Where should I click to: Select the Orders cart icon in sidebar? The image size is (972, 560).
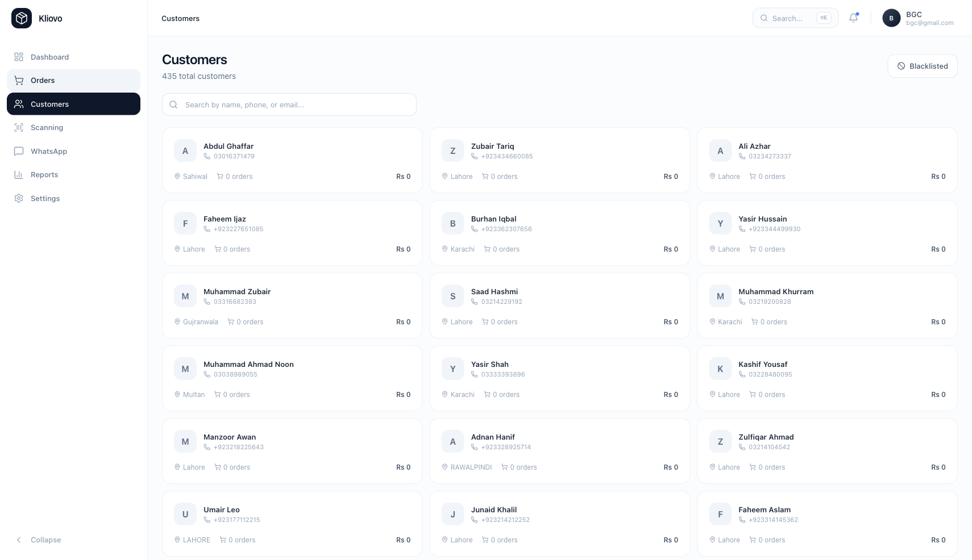point(19,80)
